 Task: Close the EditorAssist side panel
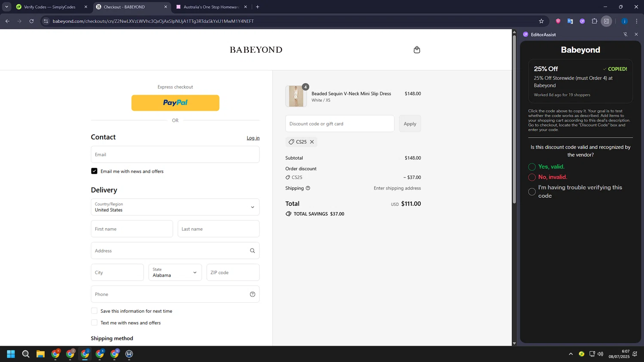636,34
